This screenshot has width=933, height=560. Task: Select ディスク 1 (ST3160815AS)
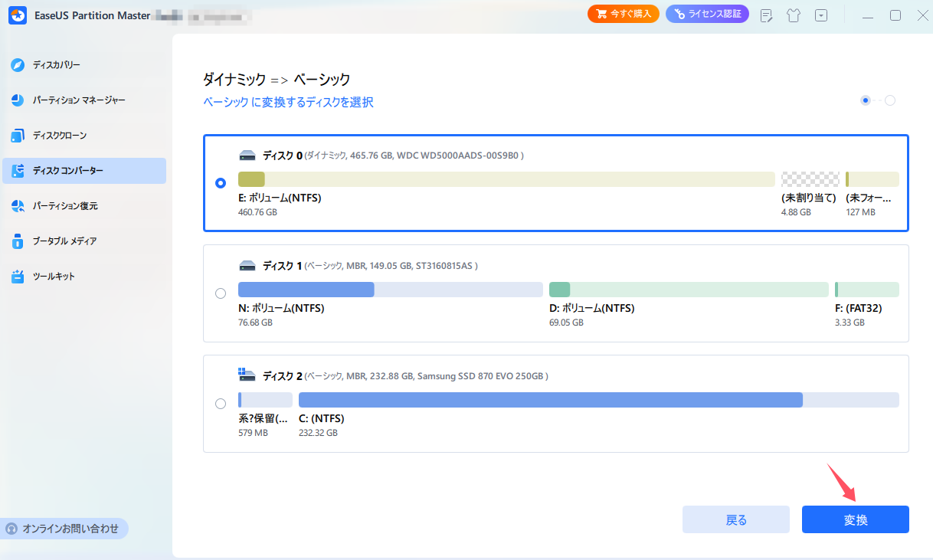pyautogui.click(x=220, y=293)
